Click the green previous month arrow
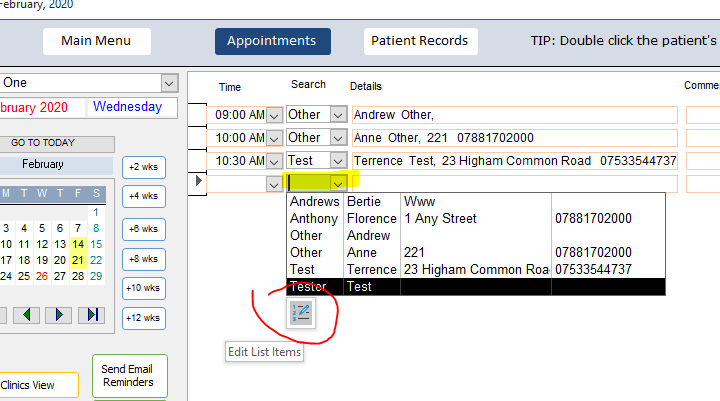Screen dimensions: 720x401 pos(28,315)
